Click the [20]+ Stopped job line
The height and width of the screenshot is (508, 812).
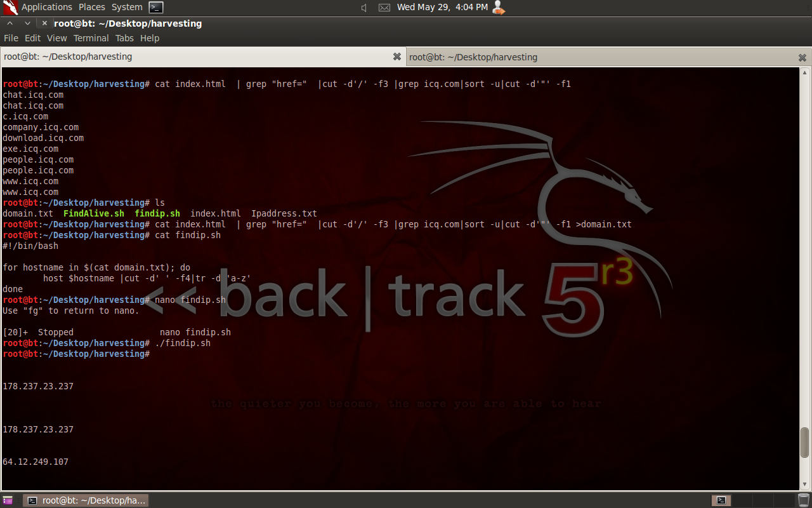click(x=117, y=332)
